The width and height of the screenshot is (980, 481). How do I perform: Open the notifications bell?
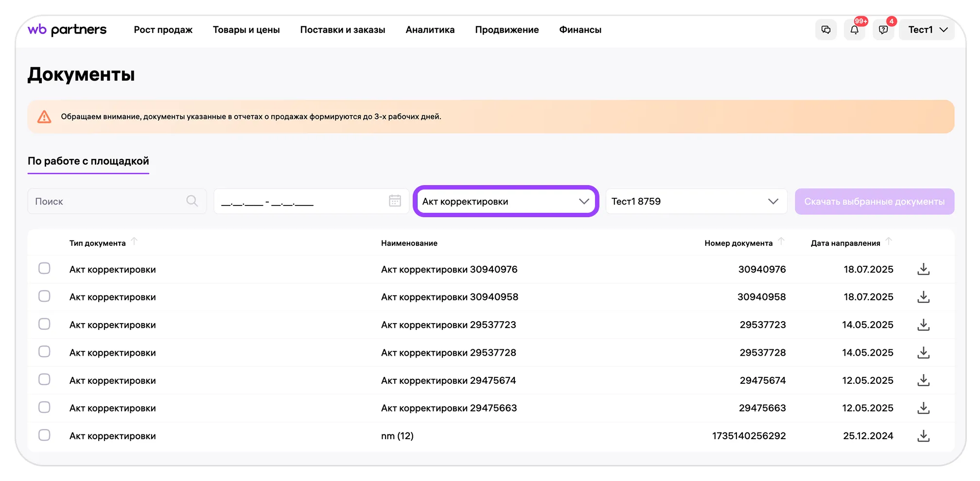(854, 30)
